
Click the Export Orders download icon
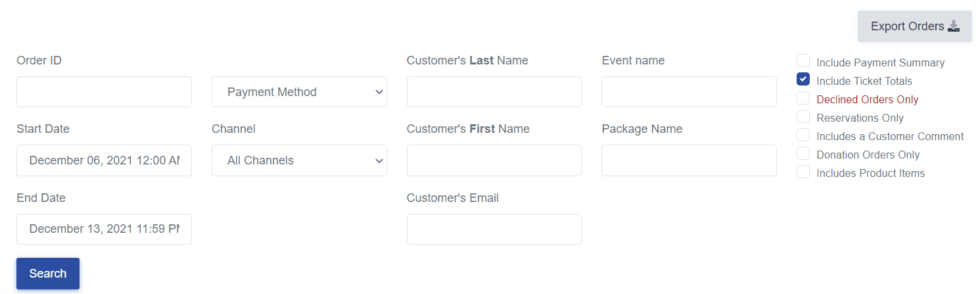pyautogui.click(x=954, y=26)
